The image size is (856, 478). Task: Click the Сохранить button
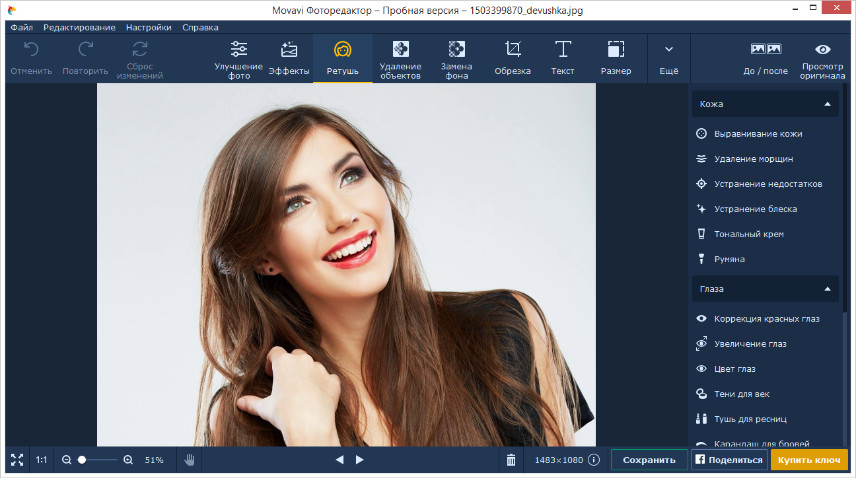click(x=649, y=460)
